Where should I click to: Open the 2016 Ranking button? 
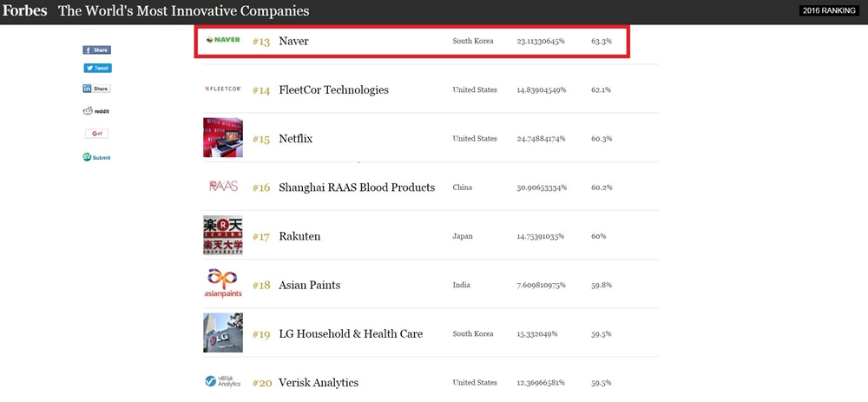(828, 11)
